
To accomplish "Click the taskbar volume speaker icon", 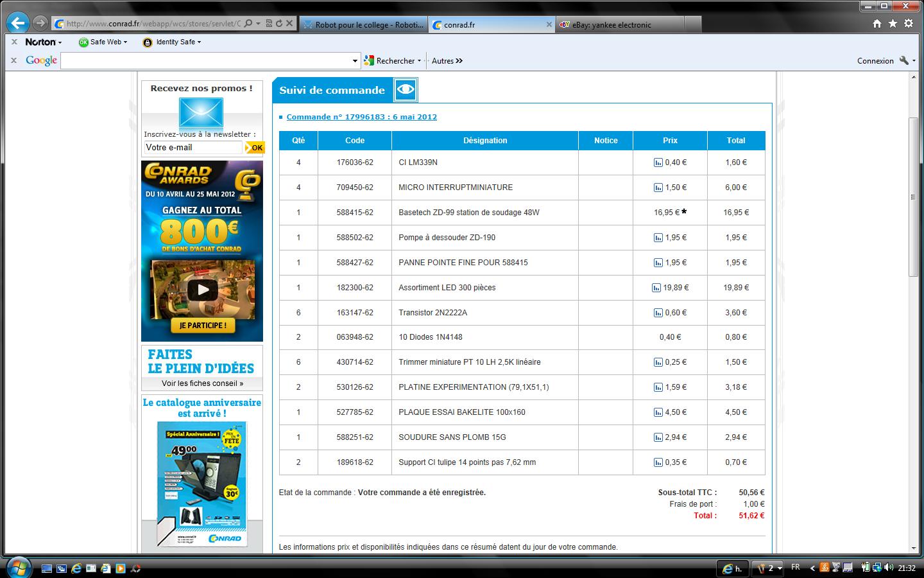I will [x=889, y=568].
